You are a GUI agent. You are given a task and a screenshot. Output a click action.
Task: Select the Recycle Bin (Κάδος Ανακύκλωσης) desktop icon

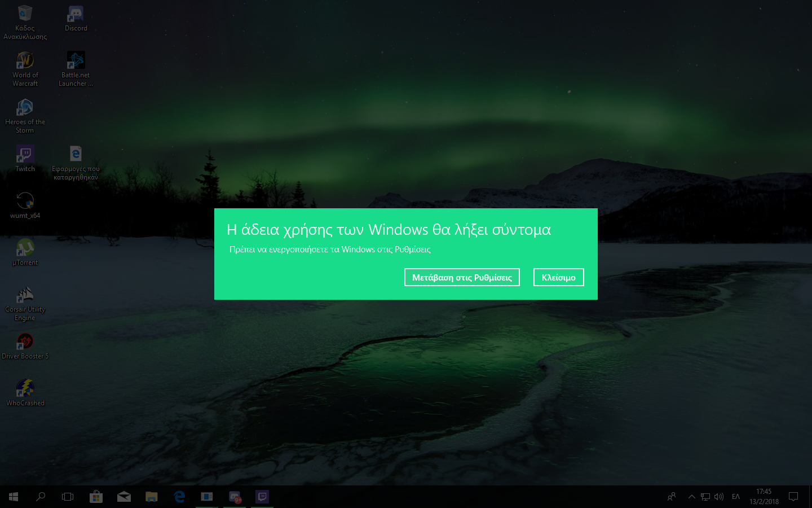coord(25,23)
